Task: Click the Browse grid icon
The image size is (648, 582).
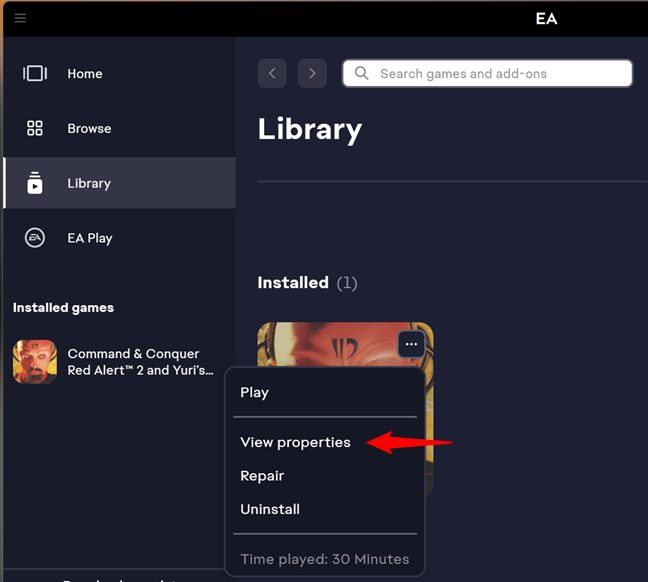Action: (35, 128)
